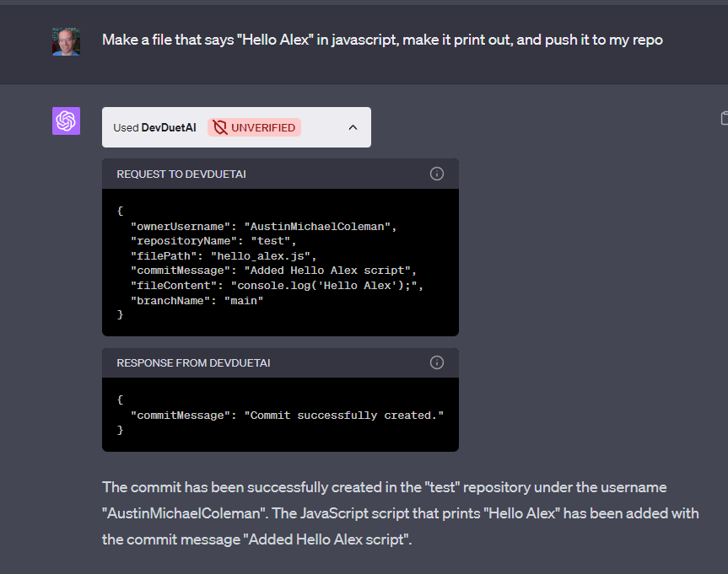
Task: Expand the Used DevDuetAI panel header
Action: [236, 126]
